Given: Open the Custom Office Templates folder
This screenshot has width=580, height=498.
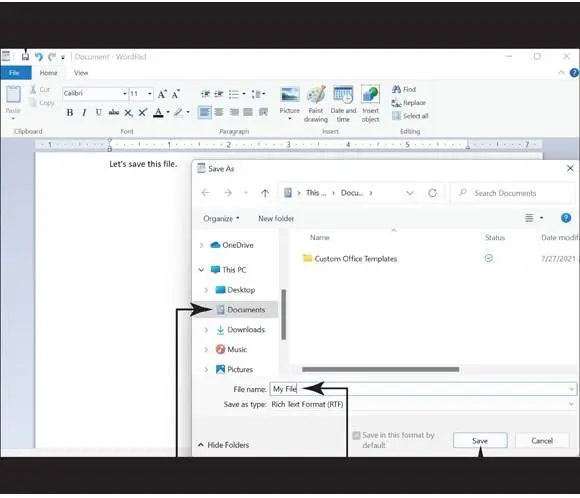Looking at the screenshot, I should pos(350,259).
